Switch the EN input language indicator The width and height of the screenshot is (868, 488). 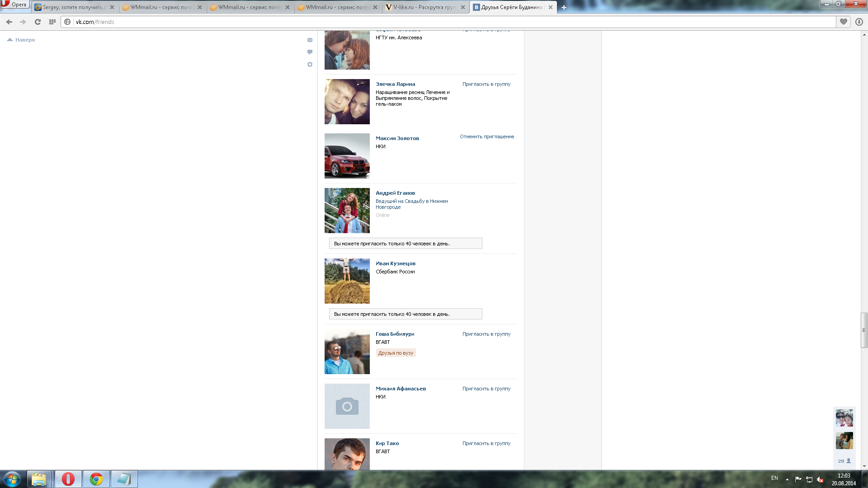click(x=774, y=478)
